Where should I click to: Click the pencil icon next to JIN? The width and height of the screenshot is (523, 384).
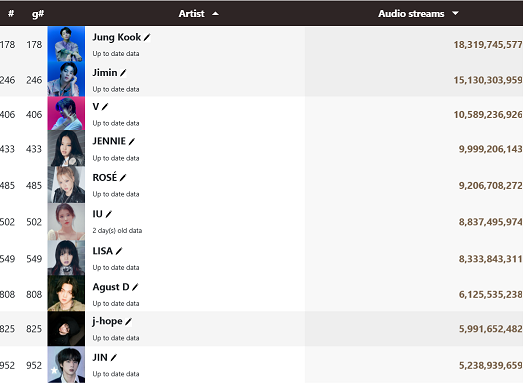tap(113, 358)
